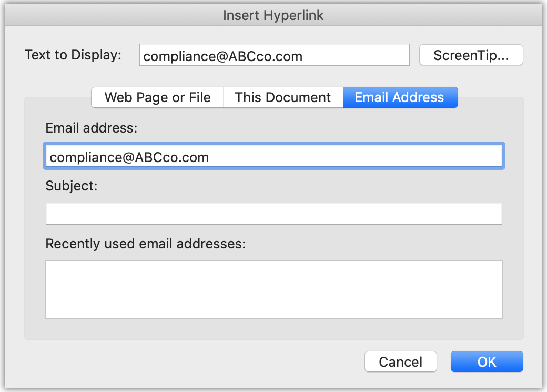Click inside the Email address field

click(273, 156)
